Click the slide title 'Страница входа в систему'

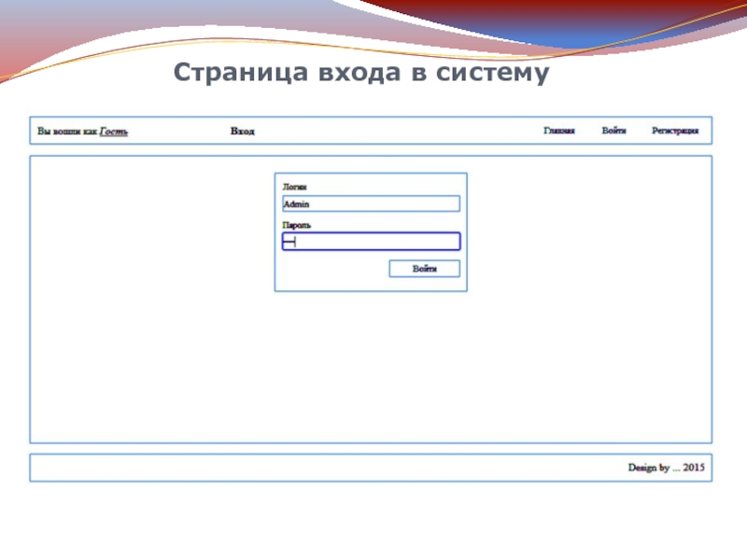tap(361, 73)
